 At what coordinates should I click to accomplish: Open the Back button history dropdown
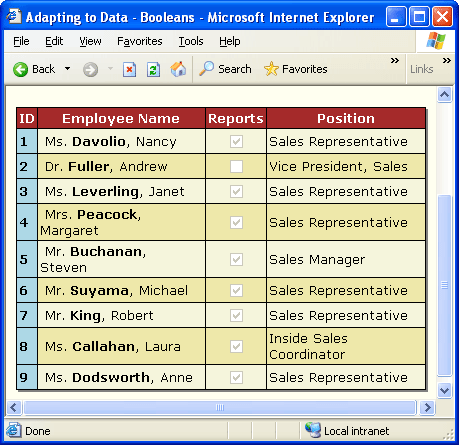tap(68, 69)
